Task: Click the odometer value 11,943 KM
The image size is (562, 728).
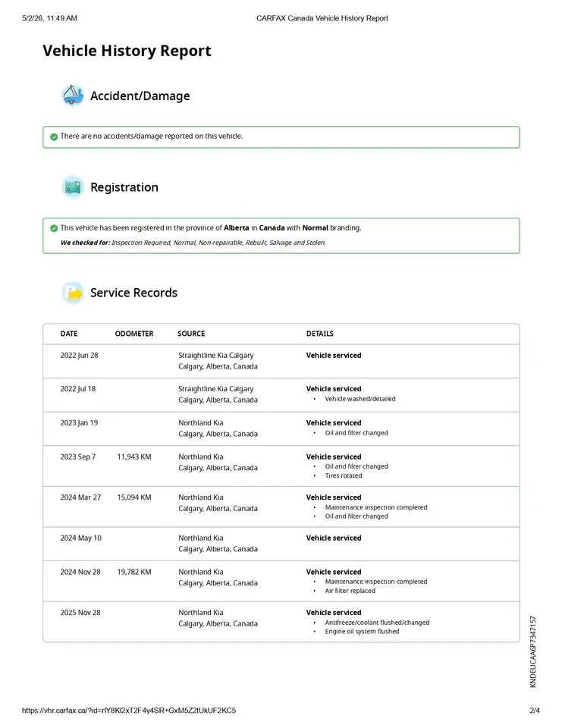Action: (x=134, y=457)
